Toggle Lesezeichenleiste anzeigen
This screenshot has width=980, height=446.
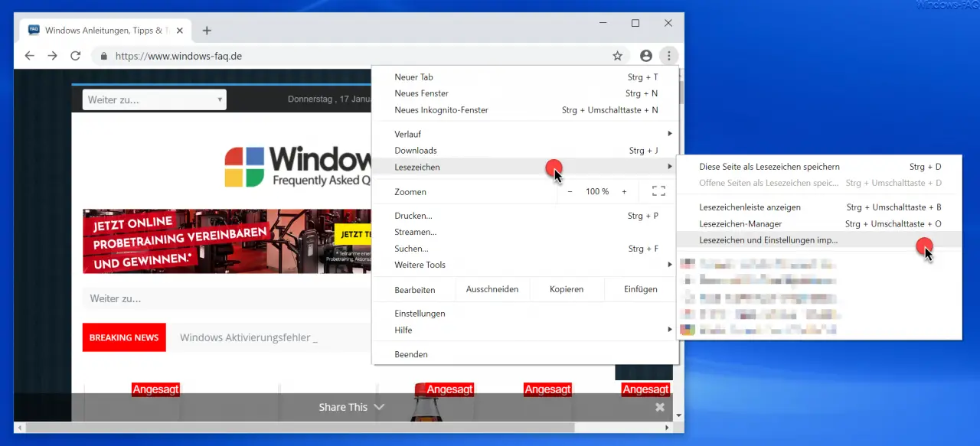click(x=819, y=207)
